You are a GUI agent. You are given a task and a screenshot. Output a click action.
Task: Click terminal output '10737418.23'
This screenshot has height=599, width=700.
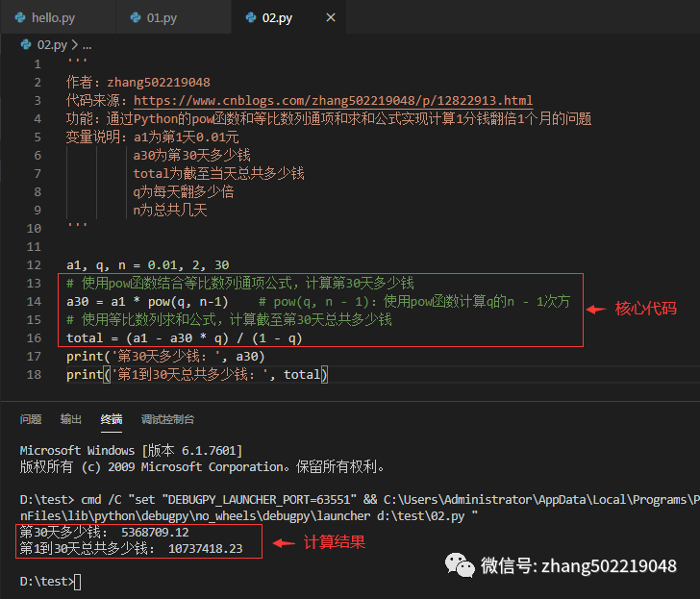pyautogui.click(x=206, y=549)
